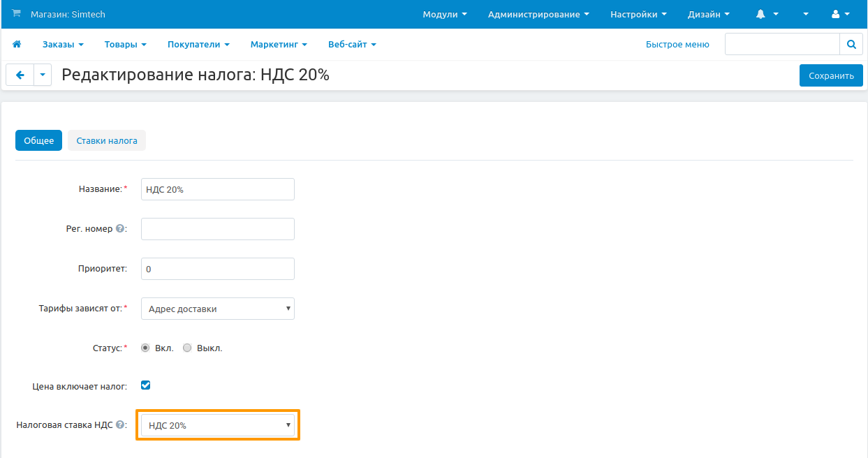Click help icon beside Налоговая ставка НДС
This screenshot has width=868, height=458.
point(120,424)
